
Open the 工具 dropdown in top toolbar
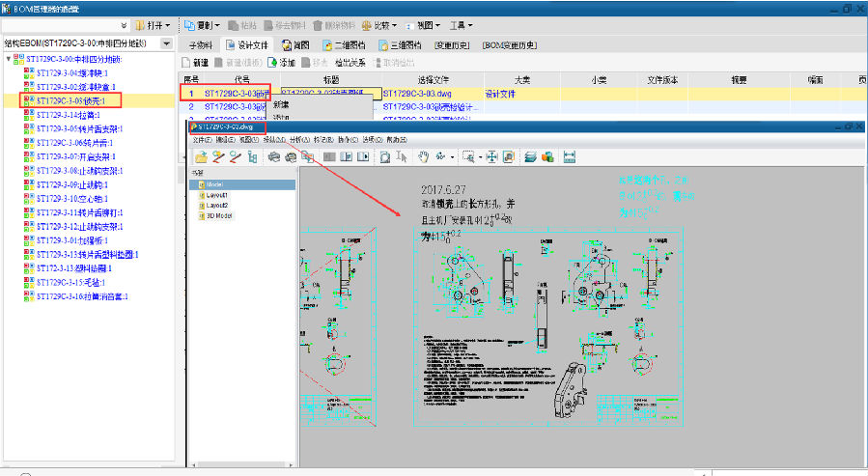462,24
